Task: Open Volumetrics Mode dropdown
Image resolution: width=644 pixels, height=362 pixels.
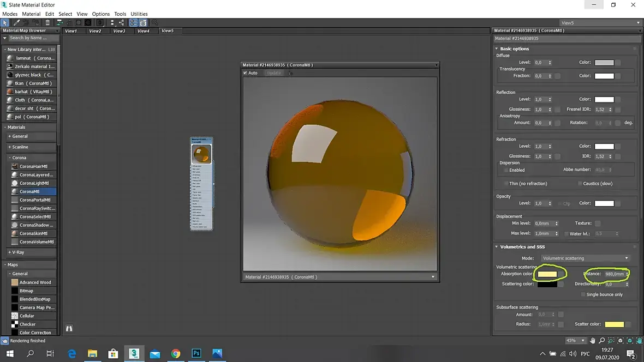Action: coord(585,258)
